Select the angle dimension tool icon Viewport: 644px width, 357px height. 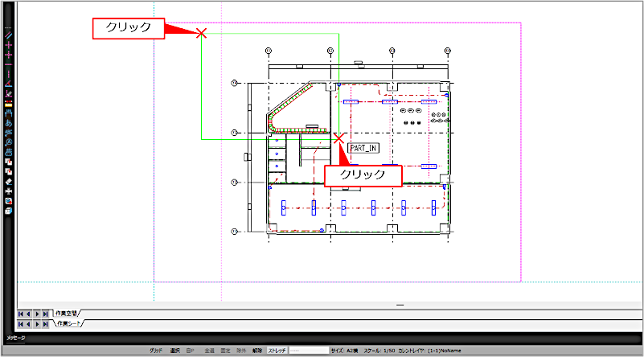[x=9, y=84]
